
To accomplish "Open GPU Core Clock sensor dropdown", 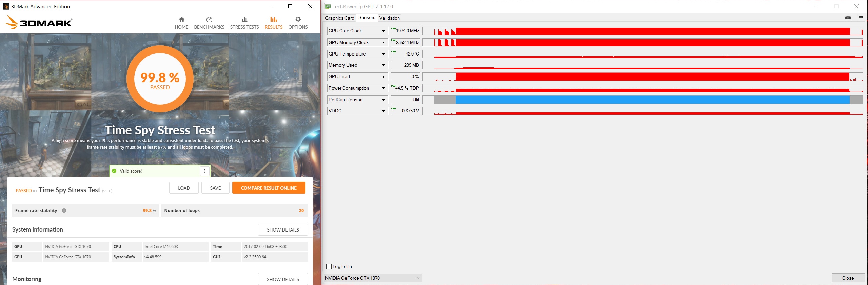I will coord(383,31).
